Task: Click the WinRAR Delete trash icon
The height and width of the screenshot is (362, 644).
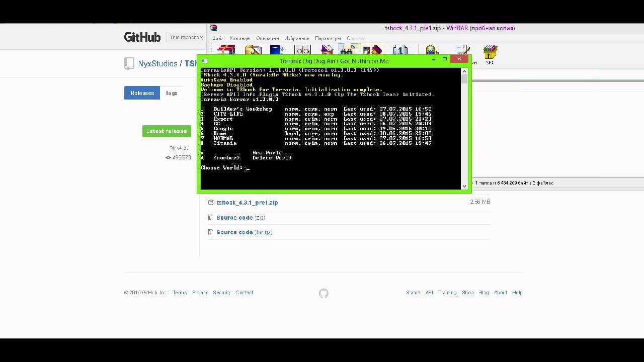Action: [328, 50]
